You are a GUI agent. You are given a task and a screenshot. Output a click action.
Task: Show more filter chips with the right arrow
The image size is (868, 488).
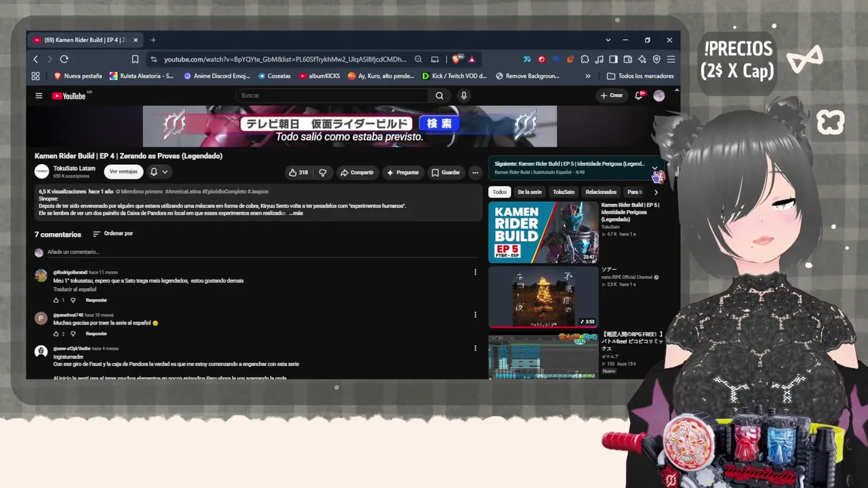click(656, 192)
